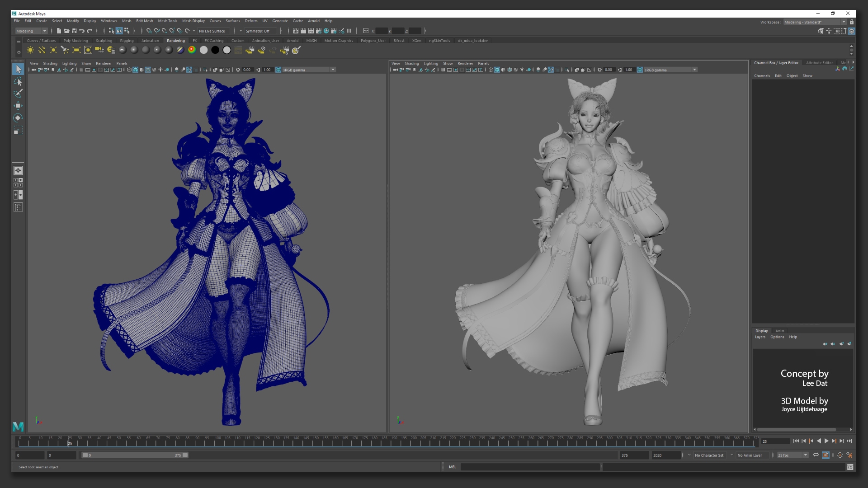The height and width of the screenshot is (488, 868).
Task: Open Script Editor icon at bottom right
Action: pyautogui.click(x=850, y=467)
